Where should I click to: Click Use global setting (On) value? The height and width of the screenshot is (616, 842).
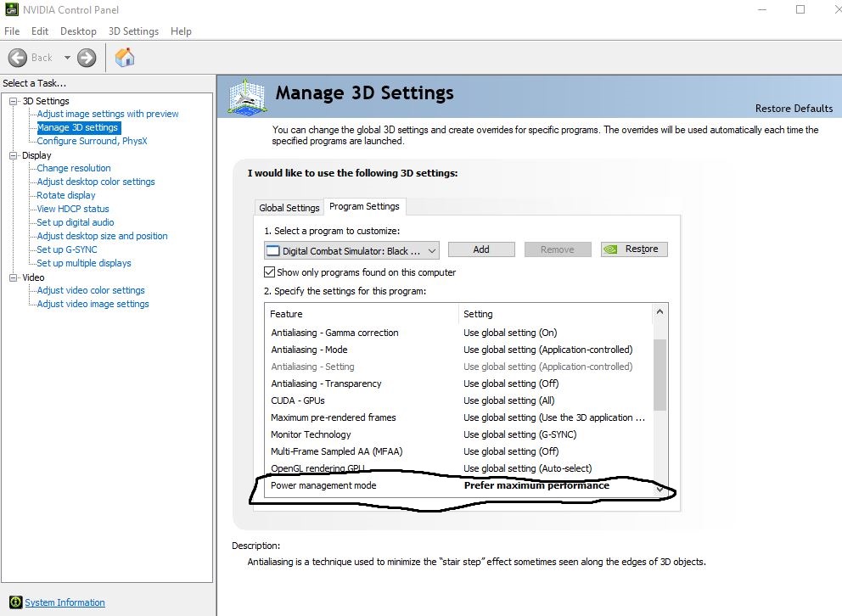[x=510, y=333]
